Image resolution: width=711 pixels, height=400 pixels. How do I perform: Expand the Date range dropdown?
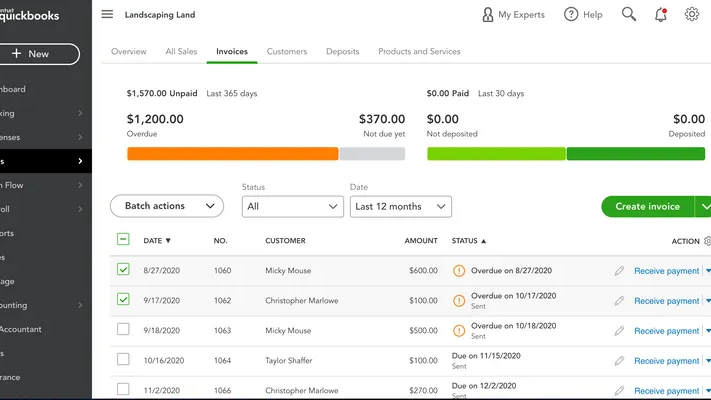click(x=400, y=206)
